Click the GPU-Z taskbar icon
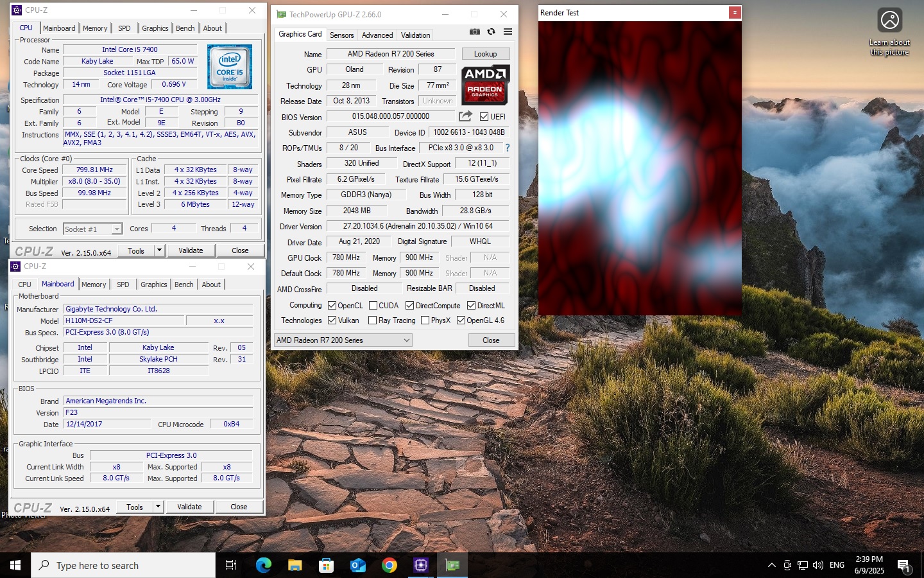The width and height of the screenshot is (924, 578). [x=452, y=565]
